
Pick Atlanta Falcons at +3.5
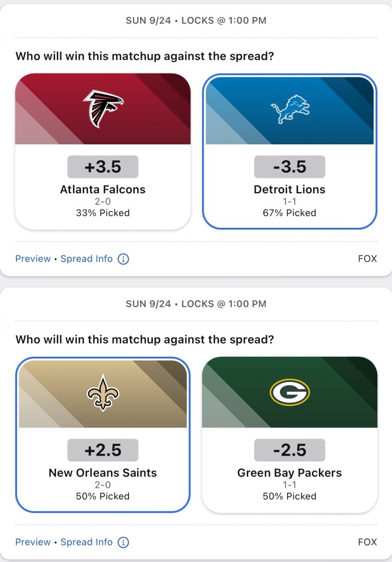[x=103, y=189]
